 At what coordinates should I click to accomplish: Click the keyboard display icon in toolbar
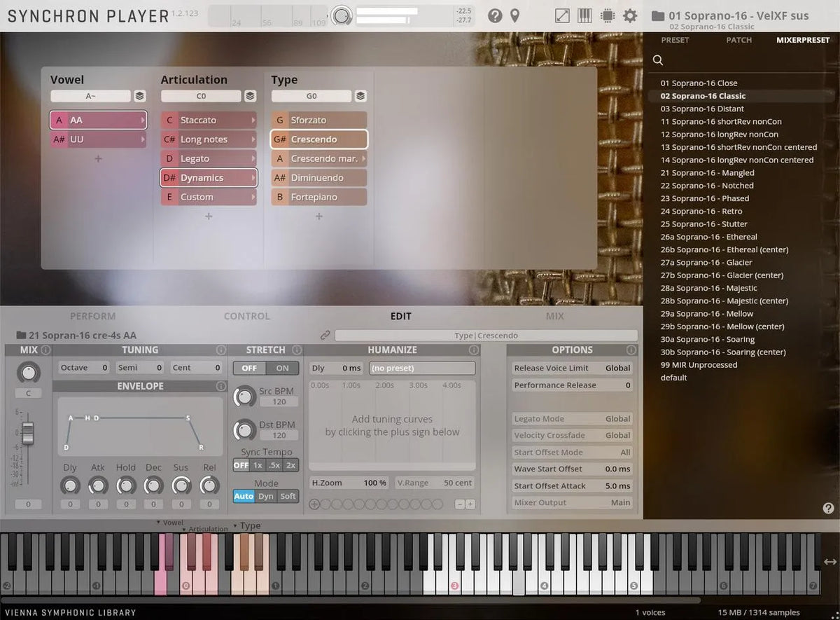click(584, 15)
